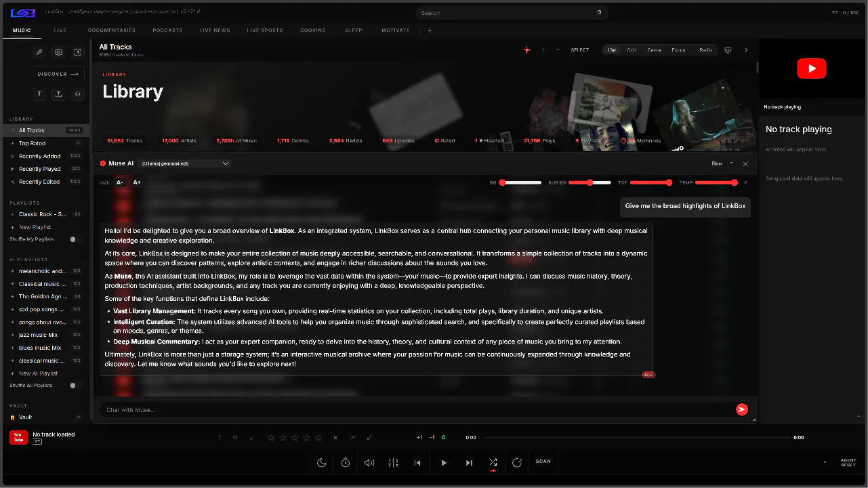The height and width of the screenshot is (488, 868).
Task: Switch to Genre view
Action: click(654, 50)
